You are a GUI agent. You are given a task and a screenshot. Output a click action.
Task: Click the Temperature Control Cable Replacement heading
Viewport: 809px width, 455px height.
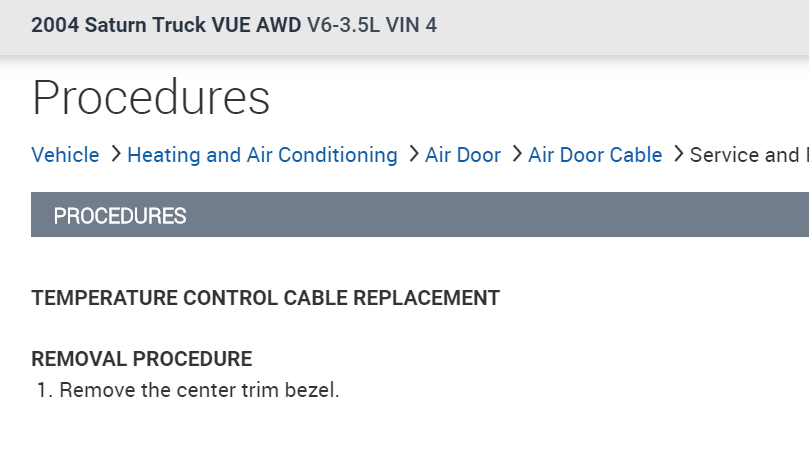point(265,298)
